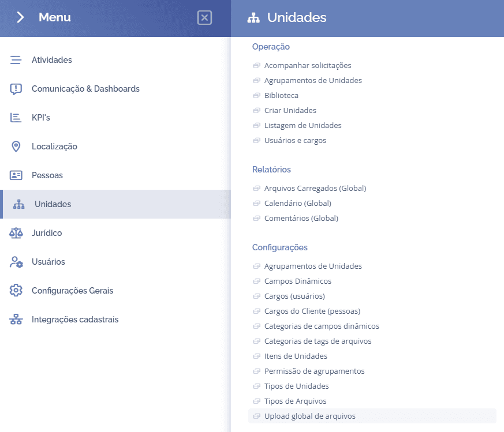Open Calendário (Global) report
Viewport: 504px width, 432px height.
pyautogui.click(x=298, y=204)
